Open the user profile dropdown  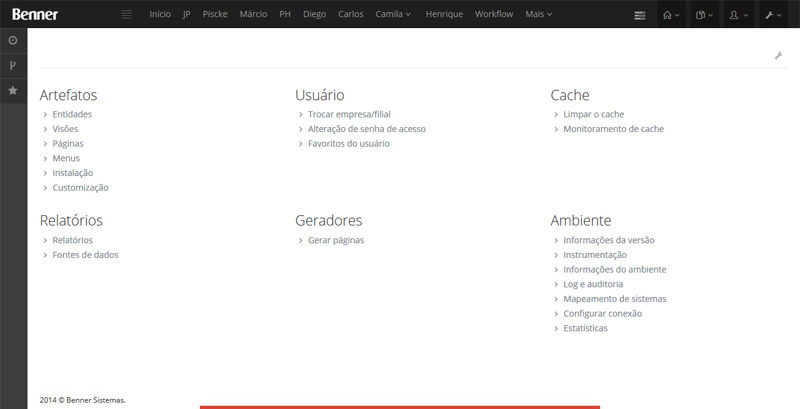pyautogui.click(x=739, y=15)
